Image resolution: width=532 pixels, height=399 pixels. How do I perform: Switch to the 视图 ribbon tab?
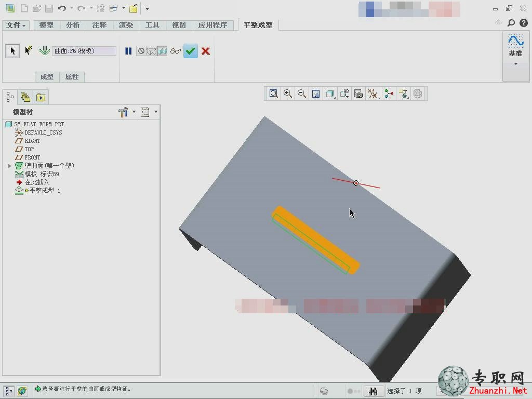[x=179, y=25]
